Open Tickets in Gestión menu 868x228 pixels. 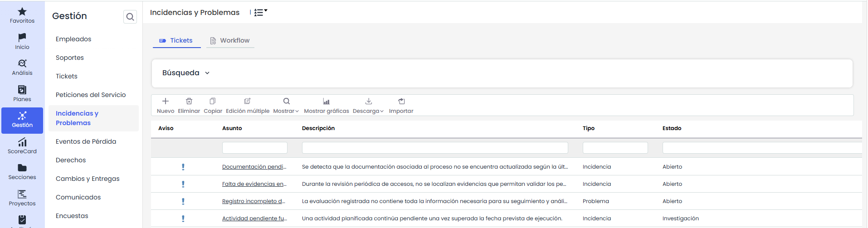[x=67, y=76]
